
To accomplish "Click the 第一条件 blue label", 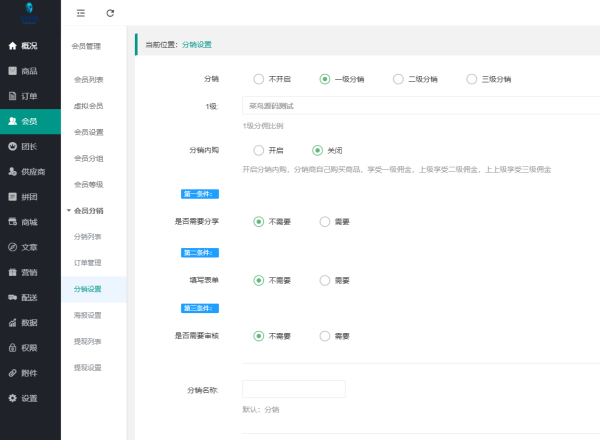I will click(200, 194).
